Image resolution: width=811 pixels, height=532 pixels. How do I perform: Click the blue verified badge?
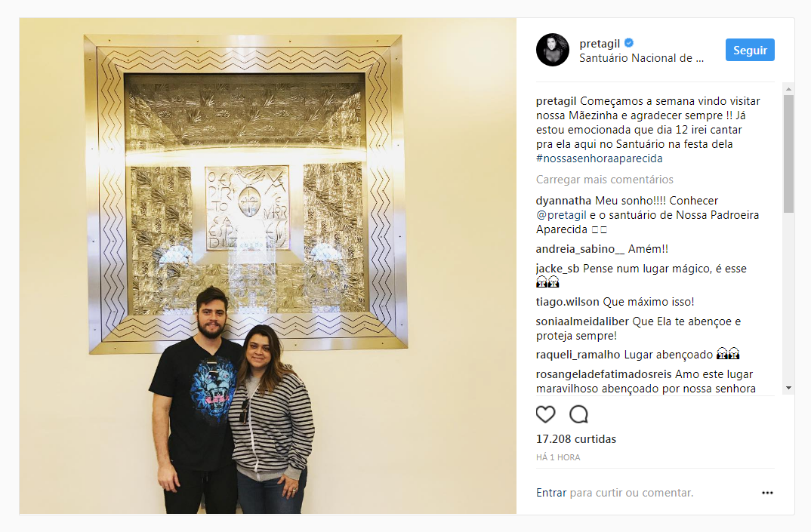(x=629, y=43)
